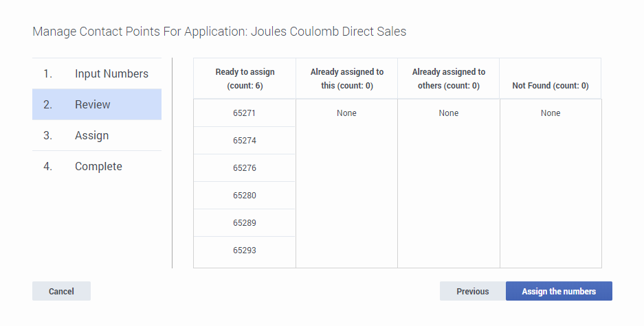This screenshot has height=326, width=644.
Task: Select number 65271 in list
Action: coord(244,113)
